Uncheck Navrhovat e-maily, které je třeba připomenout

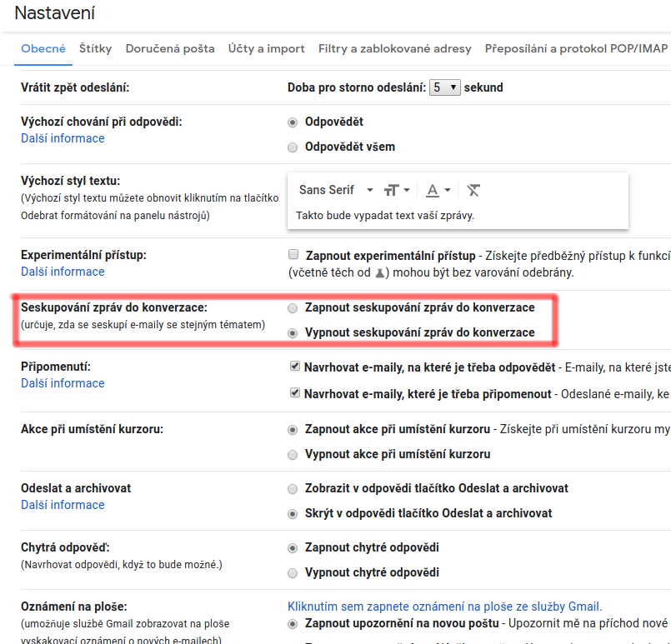click(294, 392)
